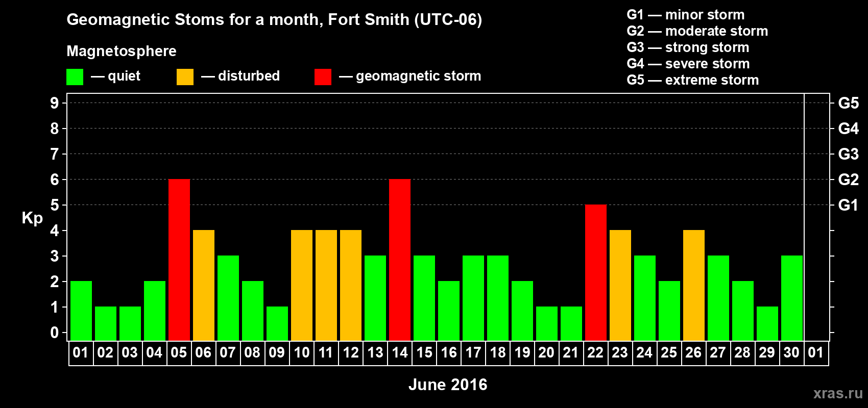Select the green bar for June 21
The height and width of the screenshot is (408, 868).
[x=571, y=324]
